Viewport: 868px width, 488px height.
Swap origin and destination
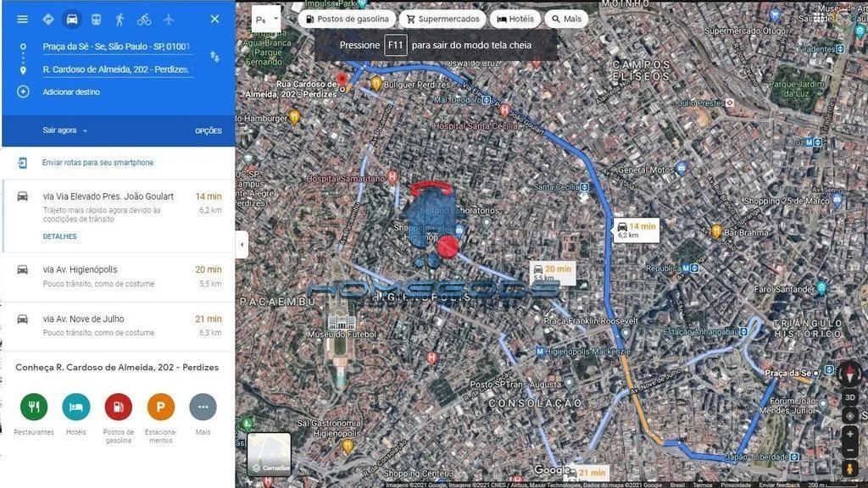coord(214,57)
